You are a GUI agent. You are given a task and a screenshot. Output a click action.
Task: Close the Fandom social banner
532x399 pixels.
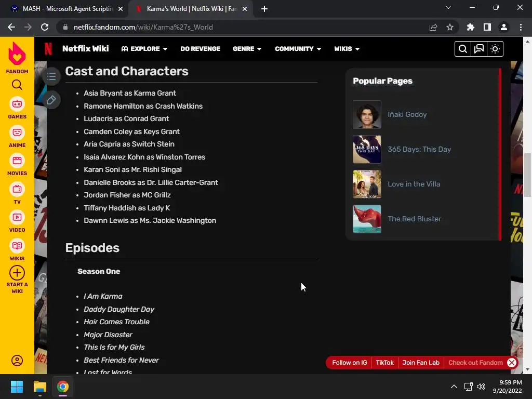[512, 362]
